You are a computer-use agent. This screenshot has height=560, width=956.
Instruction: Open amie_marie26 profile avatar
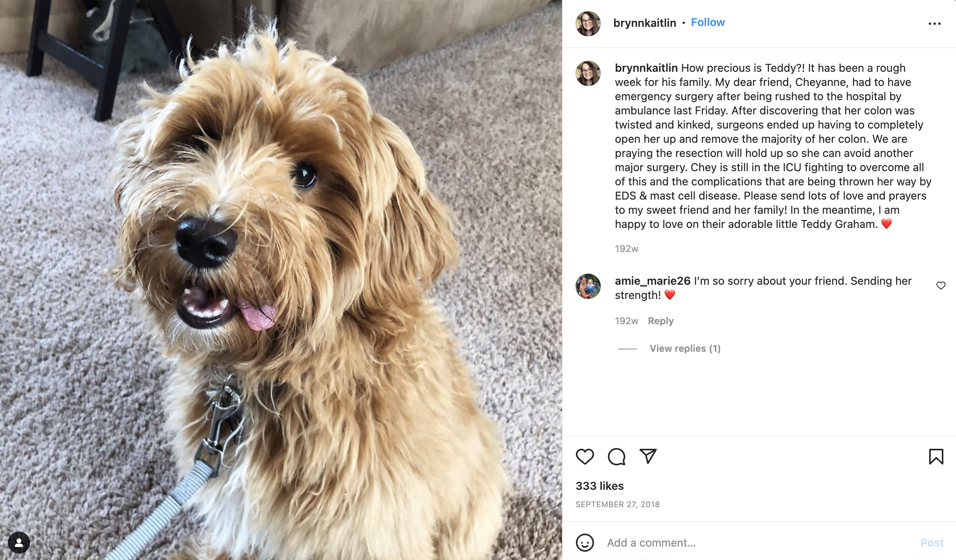tap(588, 286)
